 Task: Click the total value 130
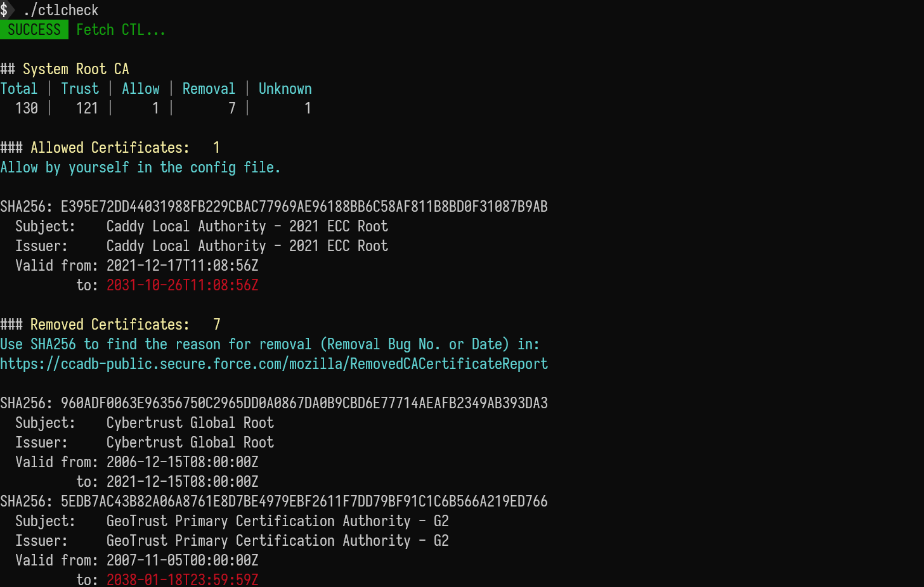[27, 108]
